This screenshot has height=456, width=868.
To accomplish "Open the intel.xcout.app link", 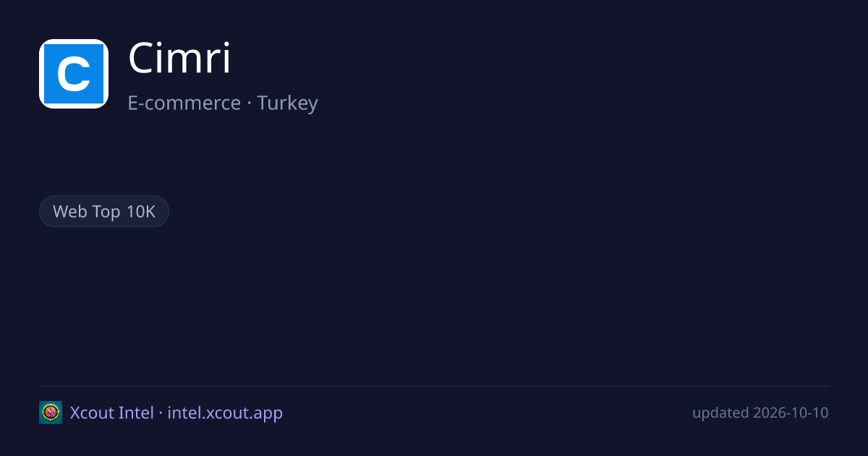I will point(225,413).
